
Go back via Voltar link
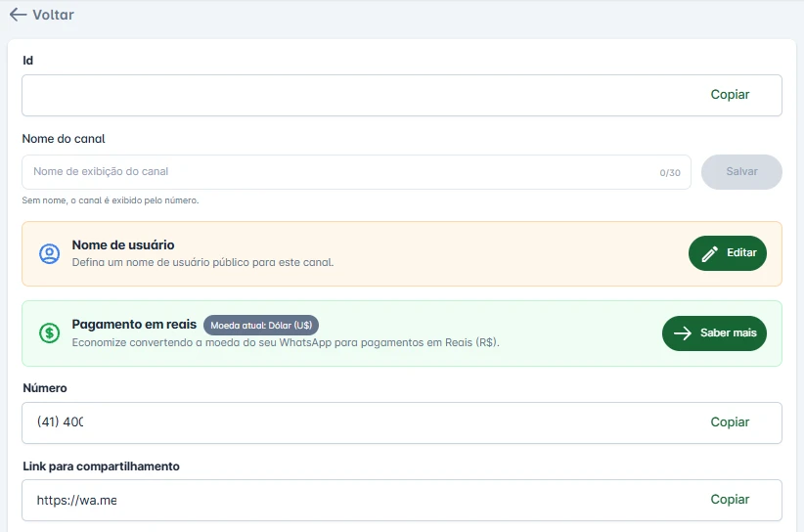(x=53, y=15)
